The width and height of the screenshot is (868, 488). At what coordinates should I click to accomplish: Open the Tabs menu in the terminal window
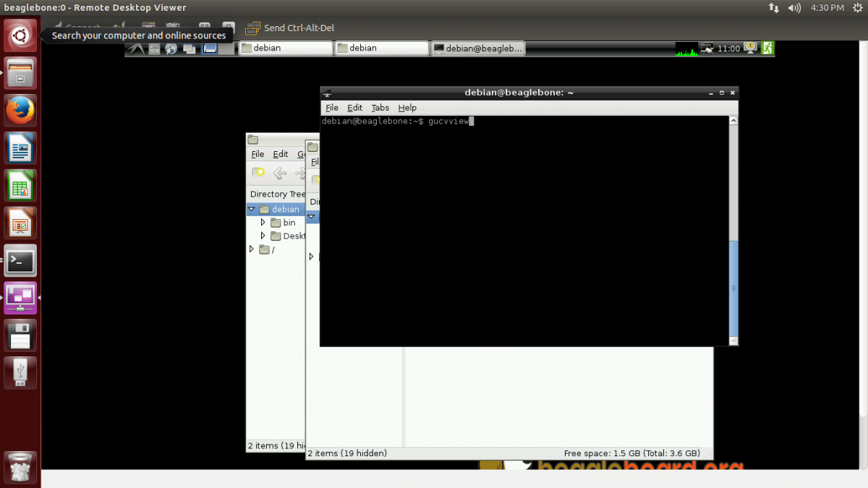pyautogui.click(x=380, y=107)
